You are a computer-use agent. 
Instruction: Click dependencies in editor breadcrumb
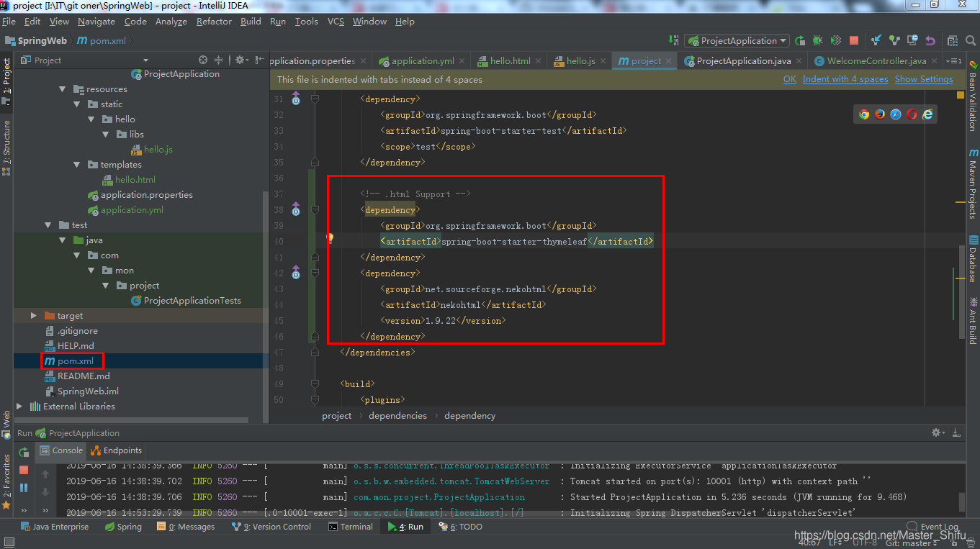(x=397, y=416)
